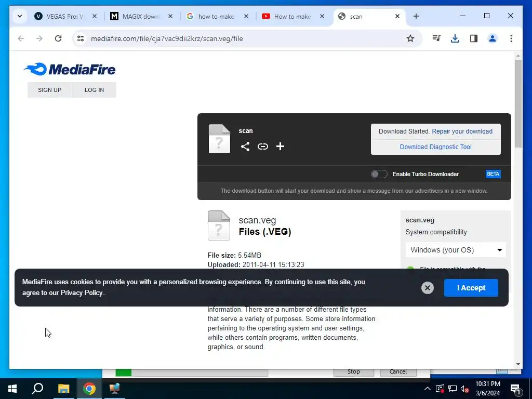Open Windows Start menu

click(12, 389)
